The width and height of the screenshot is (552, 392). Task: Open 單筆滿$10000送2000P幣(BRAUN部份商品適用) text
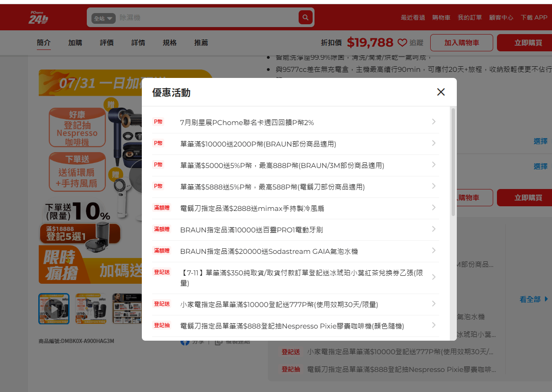[x=258, y=144]
